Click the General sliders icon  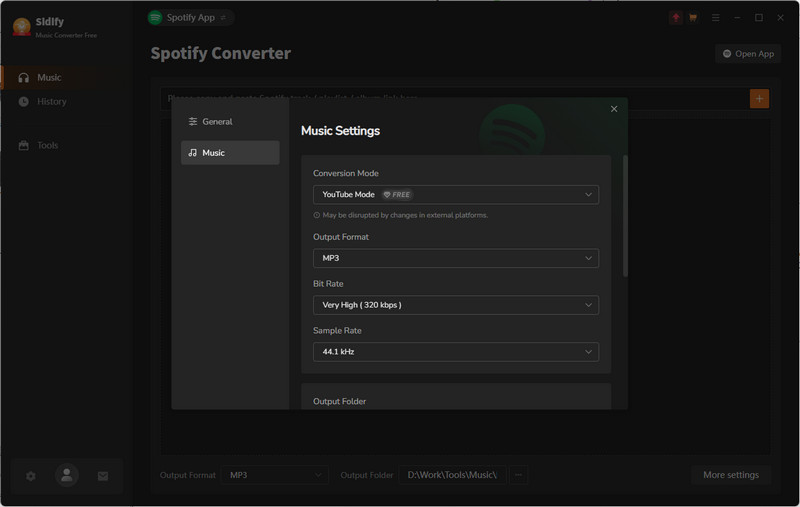193,121
